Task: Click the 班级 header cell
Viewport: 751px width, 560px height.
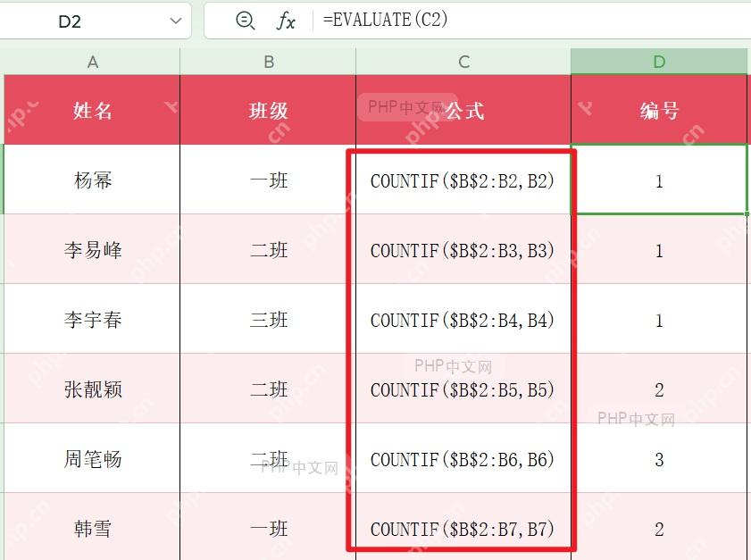Action: [x=268, y=110]
